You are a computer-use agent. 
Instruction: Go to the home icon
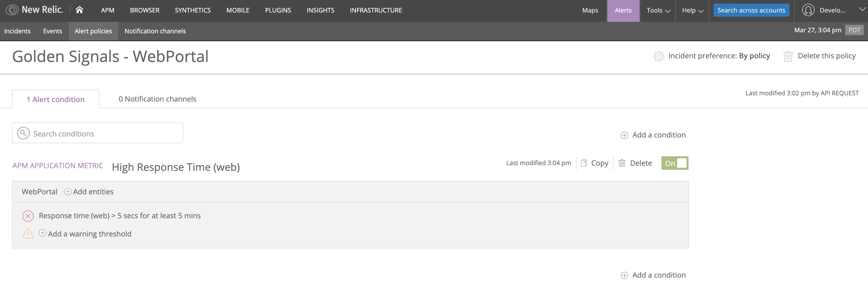pyautogui.click(x=79, y=10)
